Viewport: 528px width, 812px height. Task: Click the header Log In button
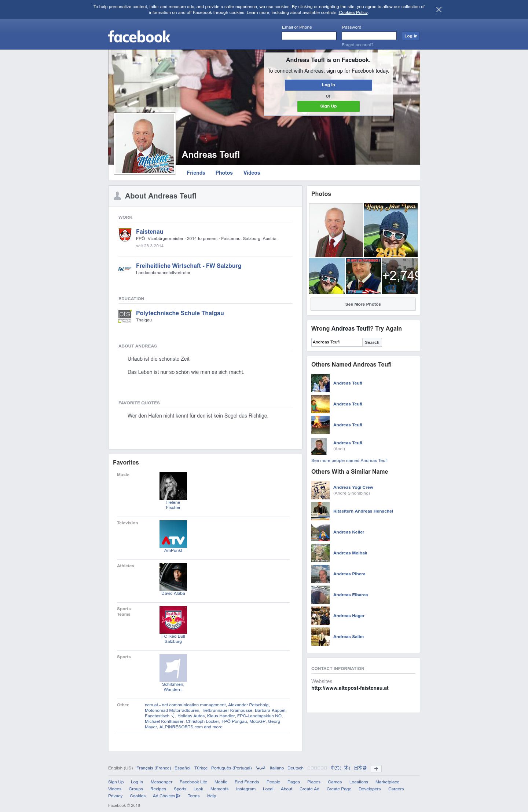click(x=411, y=36)
